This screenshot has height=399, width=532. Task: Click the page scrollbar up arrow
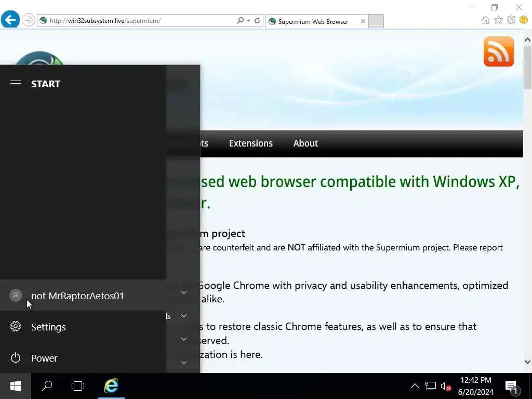(527, 39)
